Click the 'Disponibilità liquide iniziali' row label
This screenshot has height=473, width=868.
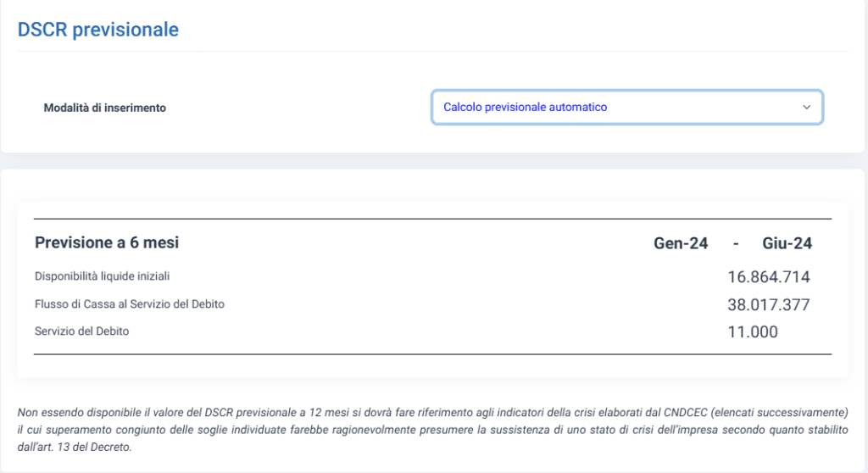pyautogui.click(x=102, y=276)
